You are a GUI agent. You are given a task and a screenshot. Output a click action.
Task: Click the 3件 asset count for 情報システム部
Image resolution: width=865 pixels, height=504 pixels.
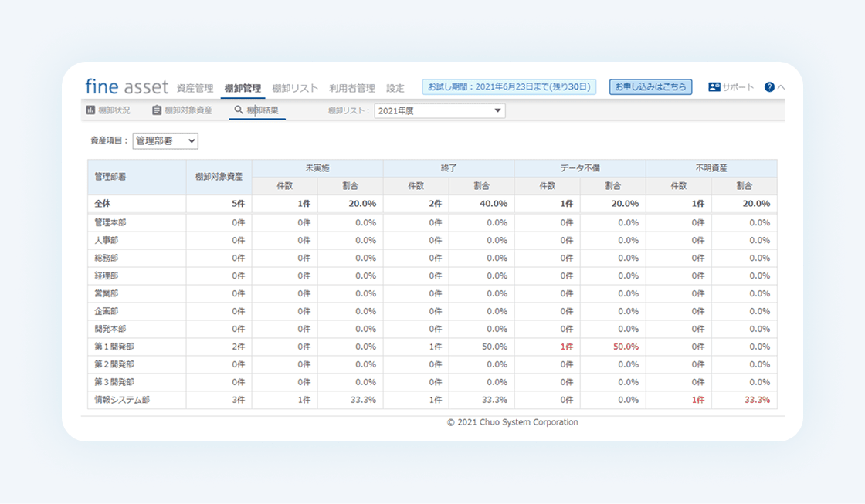coord(238,400)
